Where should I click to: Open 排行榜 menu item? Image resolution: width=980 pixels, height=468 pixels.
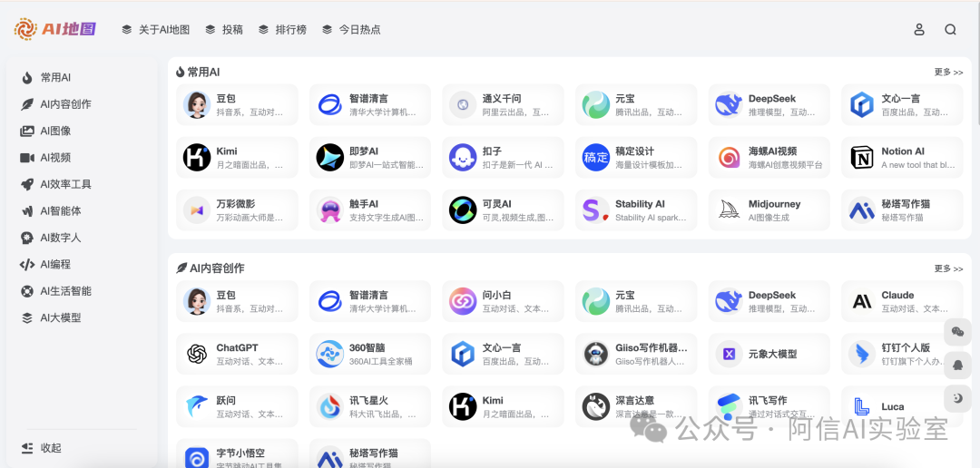coord(282,29)
